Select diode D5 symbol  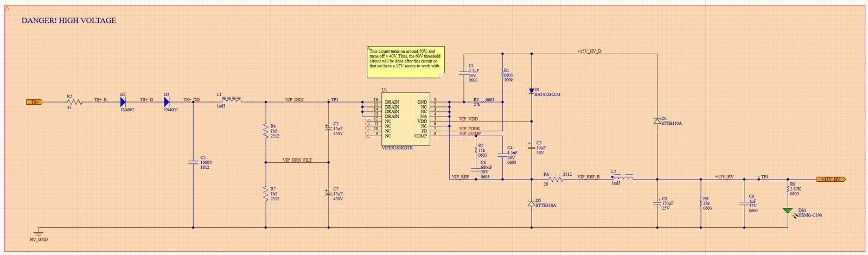coord(532,203)
